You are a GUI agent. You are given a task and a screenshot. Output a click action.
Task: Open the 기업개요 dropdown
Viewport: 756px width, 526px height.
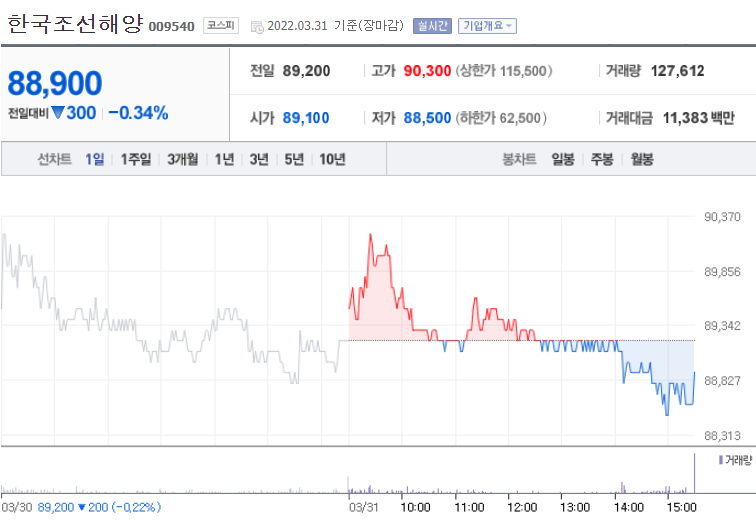point(487,26)
